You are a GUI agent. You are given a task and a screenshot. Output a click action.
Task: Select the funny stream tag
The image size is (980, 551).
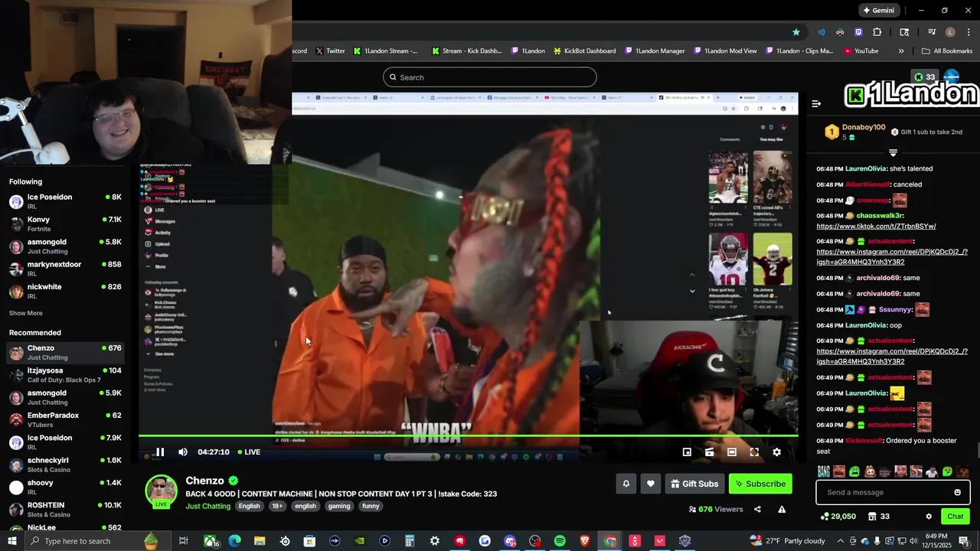pos(371,506)
